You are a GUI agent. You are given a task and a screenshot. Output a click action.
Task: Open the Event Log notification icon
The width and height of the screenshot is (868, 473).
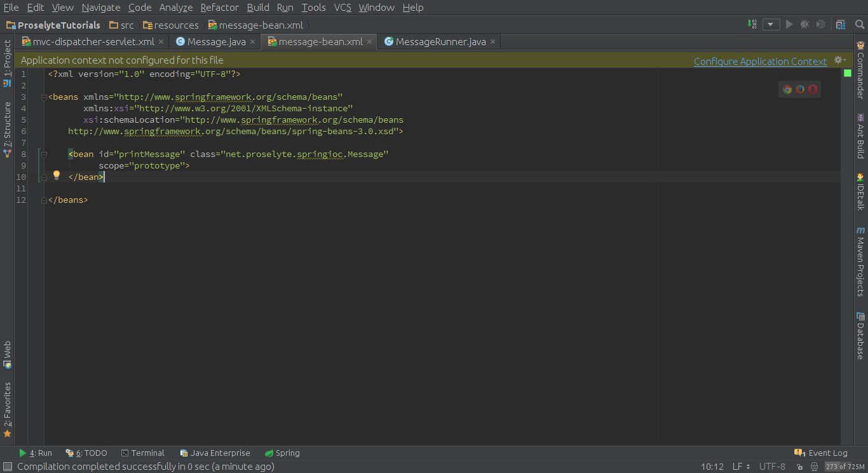click(799, 453)
